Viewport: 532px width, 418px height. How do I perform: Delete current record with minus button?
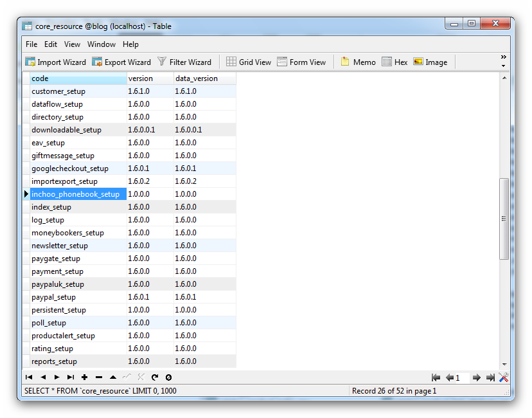[x=98, y=377]
